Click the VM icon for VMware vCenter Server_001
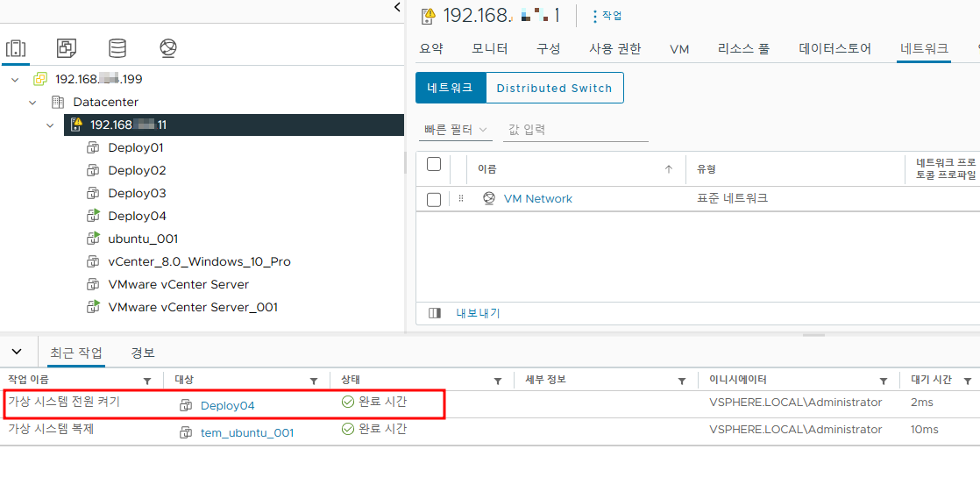This screenshot has height=499, width=980. point(93,307)
